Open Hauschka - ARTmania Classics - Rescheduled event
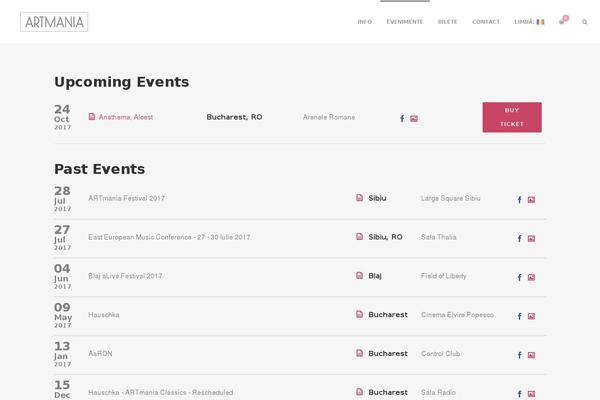Image resolution: width=600 pixels, height=400 pixels. click(x=161, y=392)
